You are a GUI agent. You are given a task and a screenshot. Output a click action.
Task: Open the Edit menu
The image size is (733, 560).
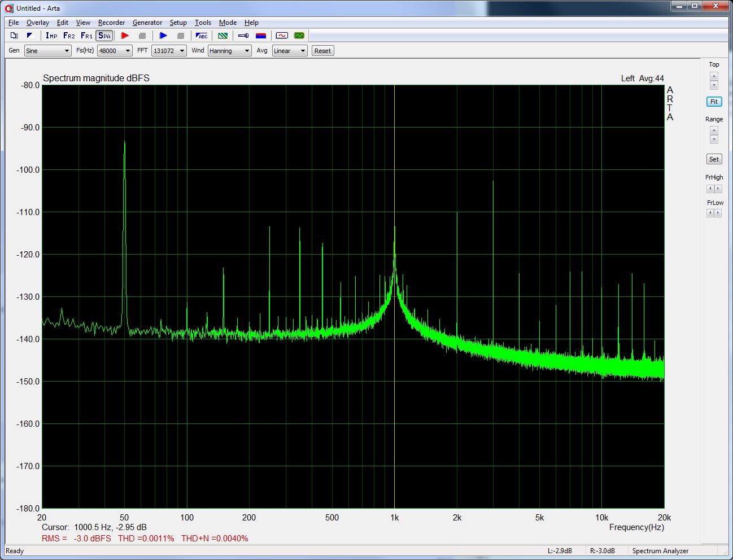click(x=63, y=23)
